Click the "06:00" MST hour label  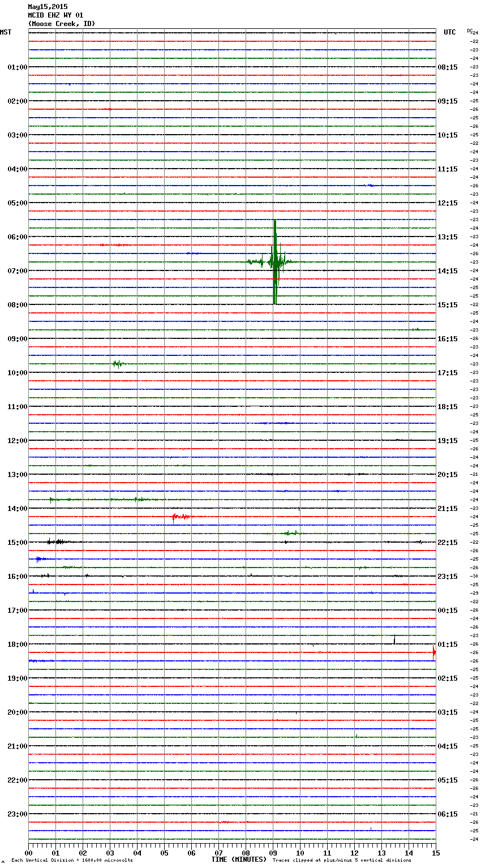[x=17, y=237]
